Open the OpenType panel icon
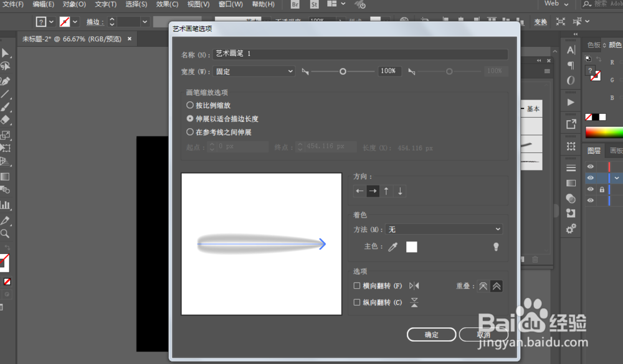This screenshot has width=623, height=364. 571,80
